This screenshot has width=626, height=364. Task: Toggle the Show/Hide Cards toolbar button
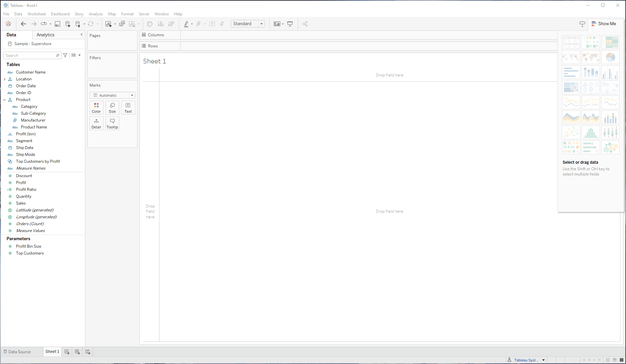(277, 24)
